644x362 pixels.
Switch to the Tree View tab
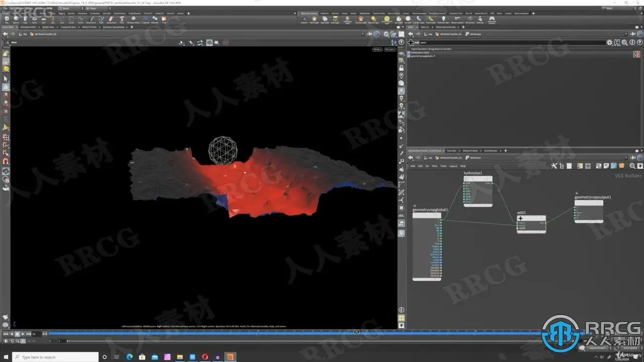coord(451,151)
